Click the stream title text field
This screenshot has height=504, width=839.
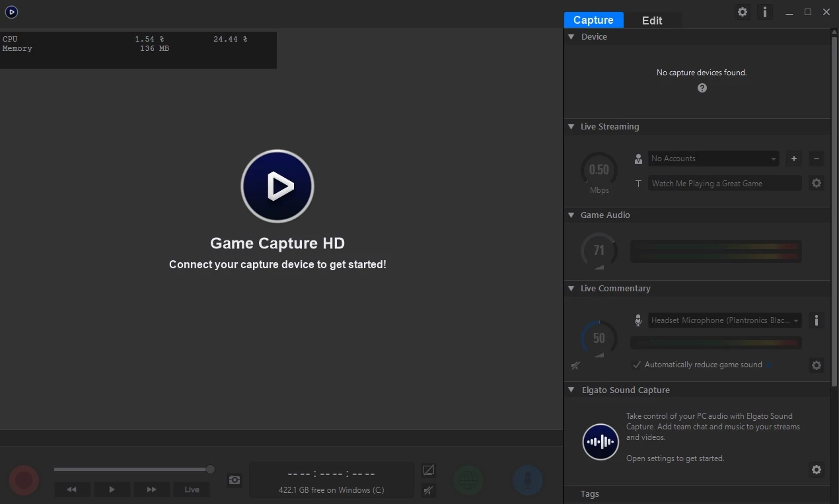[725, 184]
